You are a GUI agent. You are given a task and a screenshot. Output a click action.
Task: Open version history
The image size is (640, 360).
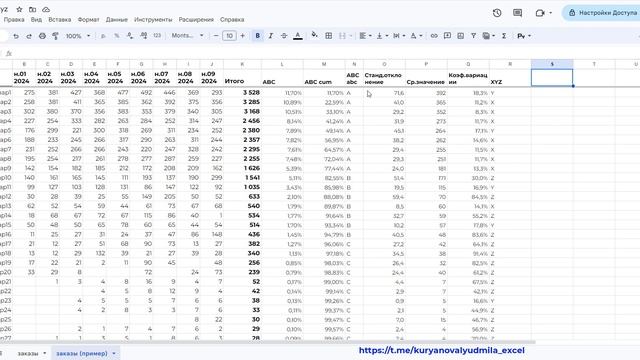(x=497, y=13)
